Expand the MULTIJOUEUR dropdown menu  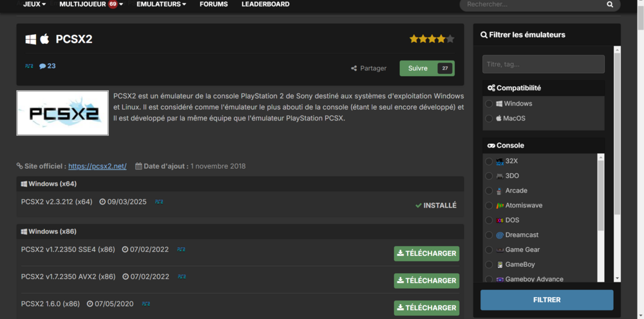pos(91,5)
